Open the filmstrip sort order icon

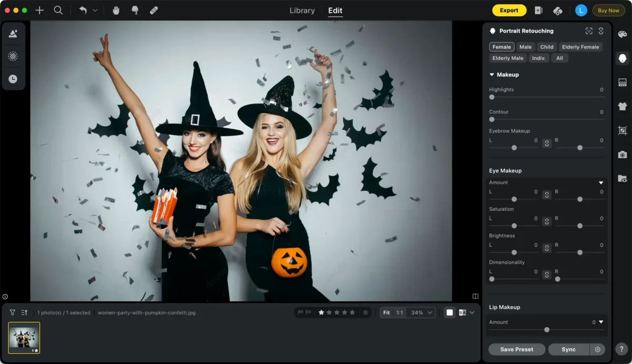[x=24, y=312]
